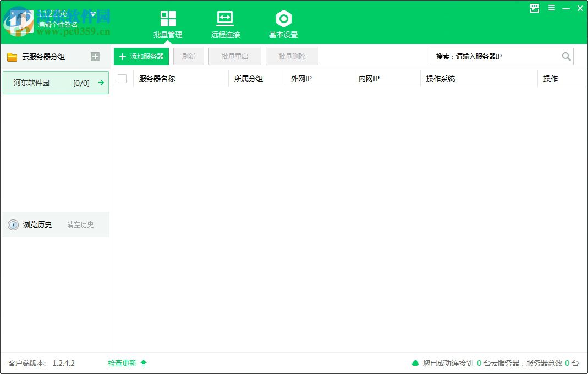This screenshot has height=374, width=588.
Task: Expand the 河东软件园 group arrow
Action: (101, 82)
